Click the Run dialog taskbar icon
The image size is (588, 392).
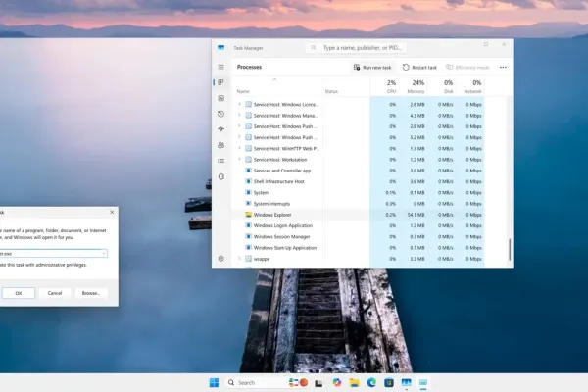423,382
